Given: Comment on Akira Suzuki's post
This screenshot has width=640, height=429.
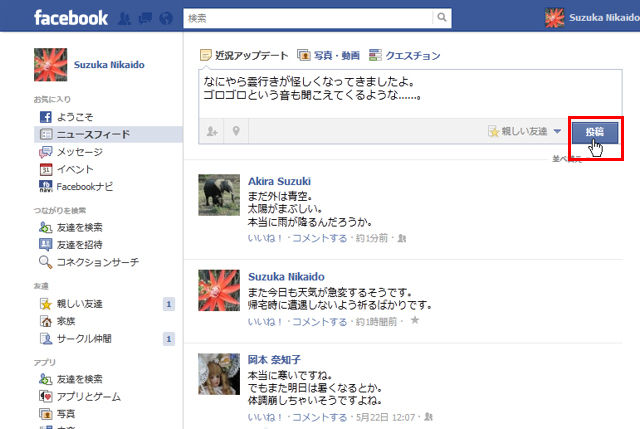Looking at the screenshot, I should [x=320, y=238].
